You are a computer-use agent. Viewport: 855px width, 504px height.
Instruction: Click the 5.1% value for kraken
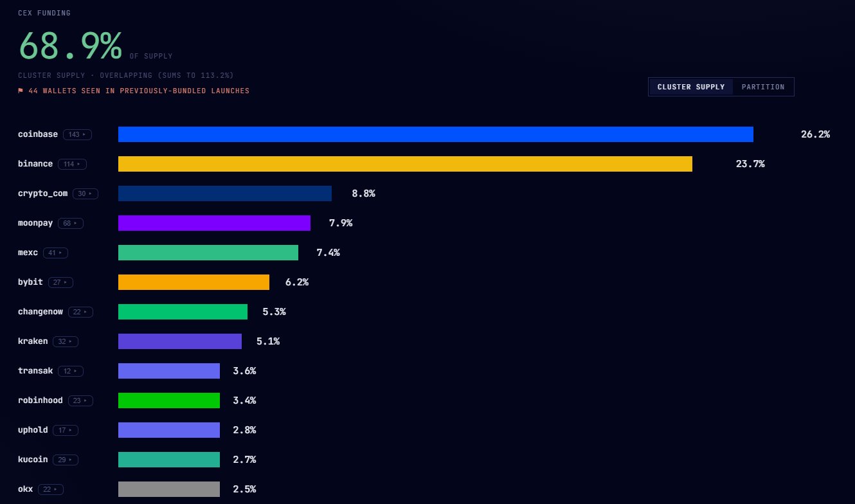[268, 341]
